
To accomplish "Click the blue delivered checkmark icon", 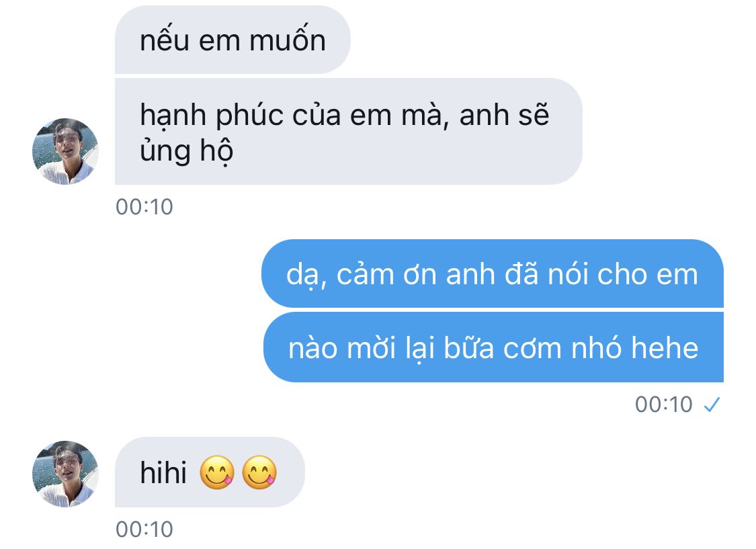I will pos(711,405).
